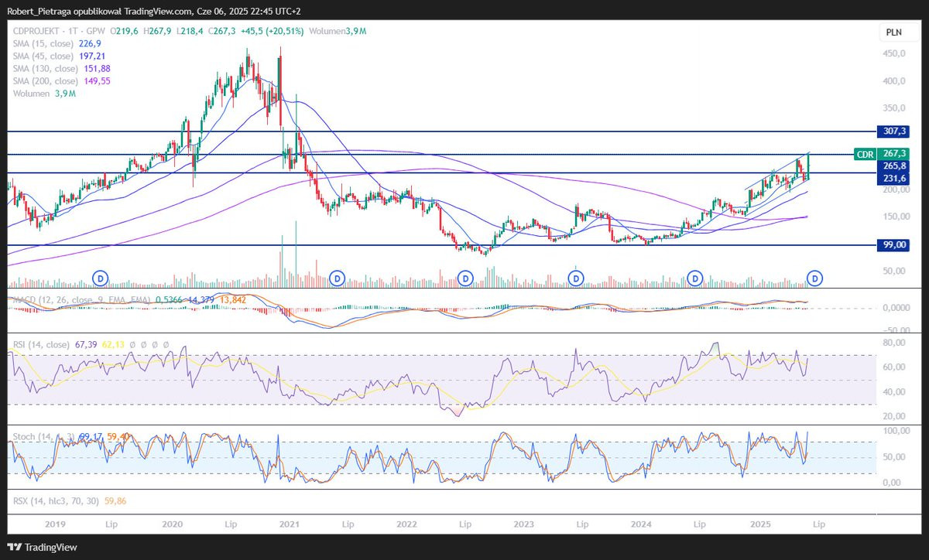Click the 265,8 horizontal line price label
The height and width of the screenshot is (560, 929).
click(x=894, y=166)
